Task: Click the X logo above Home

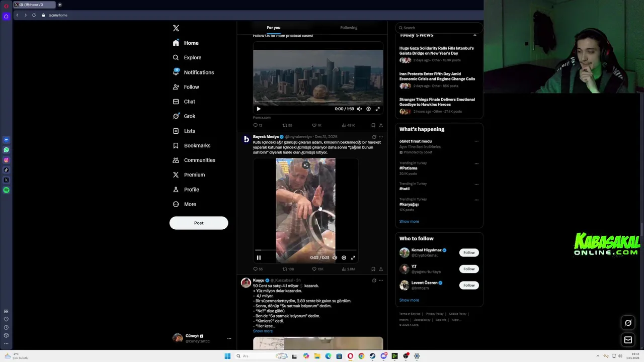Action: [176, 28]
